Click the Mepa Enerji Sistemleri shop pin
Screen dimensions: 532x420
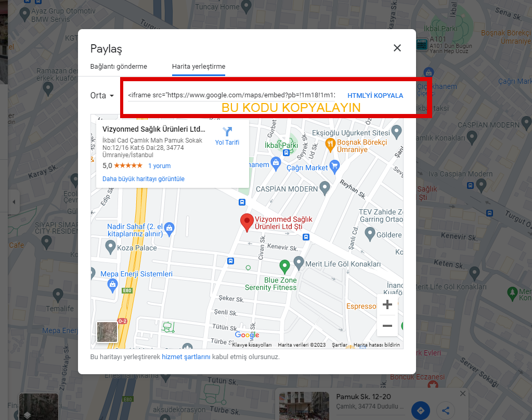112,286
